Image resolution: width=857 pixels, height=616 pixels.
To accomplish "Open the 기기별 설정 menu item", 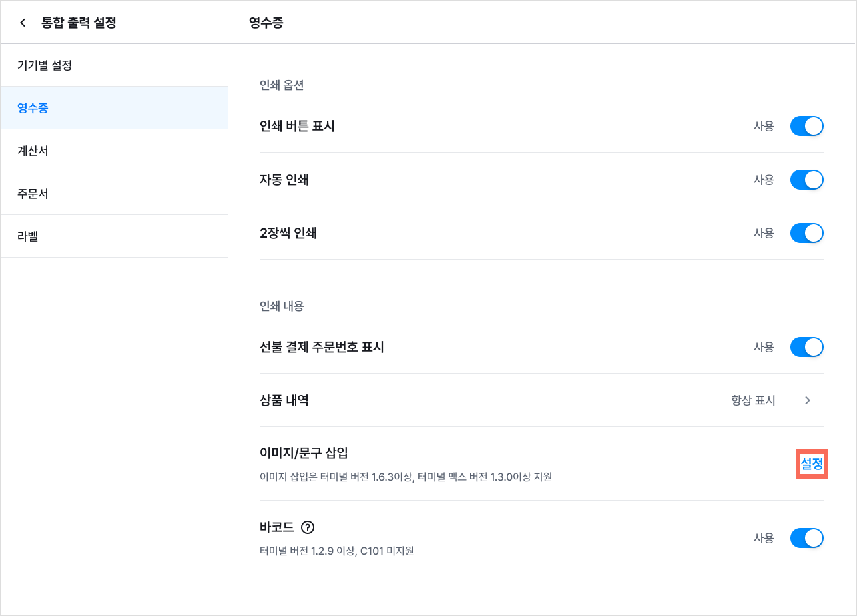I will [114, 65].
